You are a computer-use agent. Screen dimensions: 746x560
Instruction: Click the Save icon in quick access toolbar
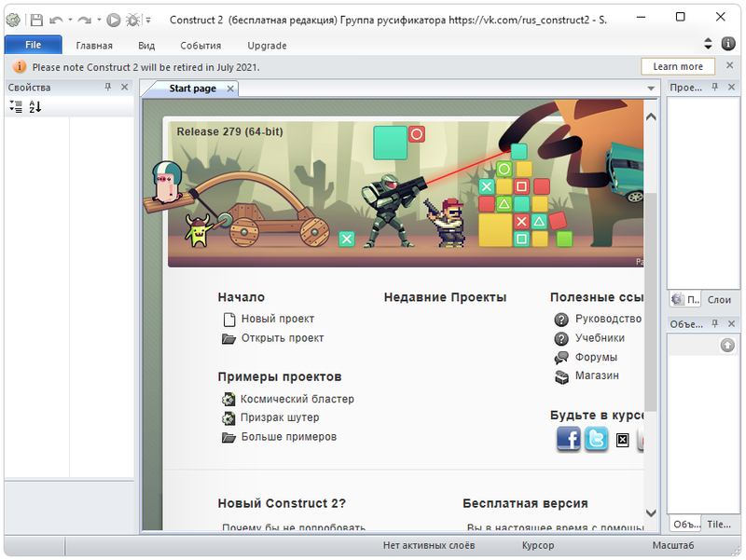point(36,20)
